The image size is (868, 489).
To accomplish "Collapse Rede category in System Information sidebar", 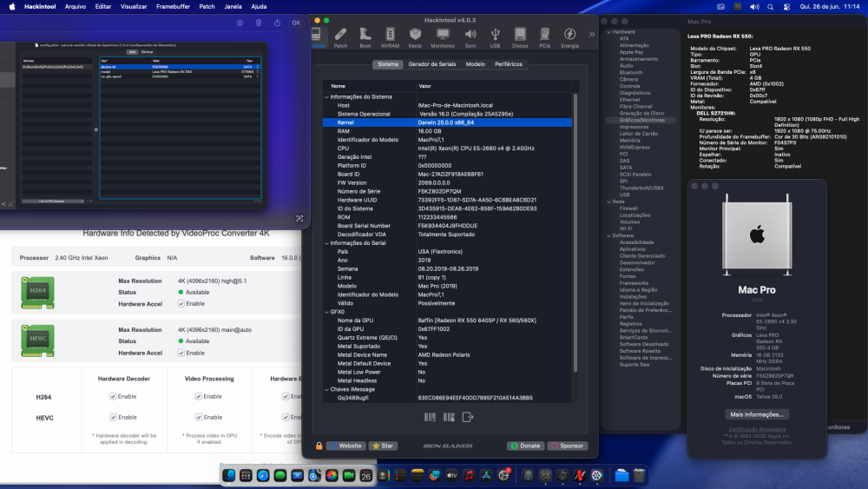I will coord(609,202).
